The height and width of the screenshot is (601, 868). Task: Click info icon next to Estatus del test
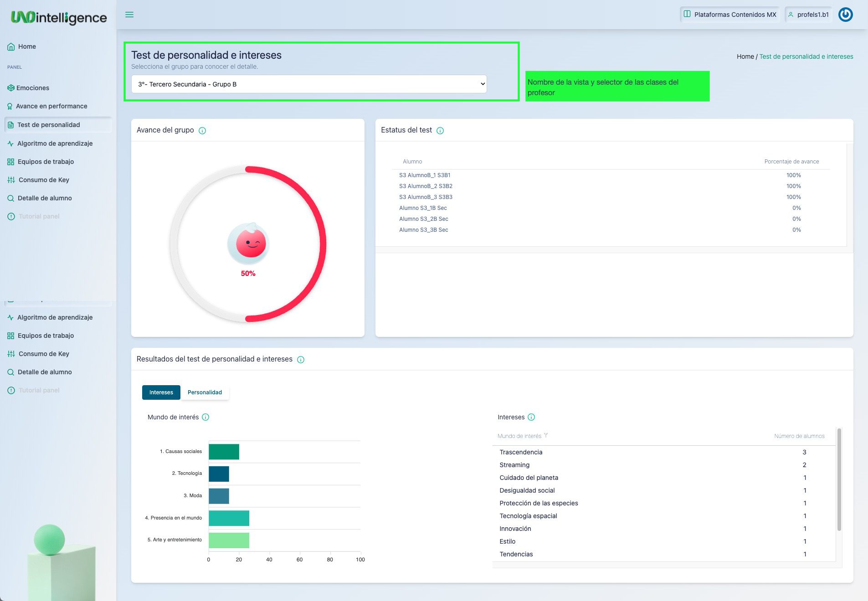440,131
